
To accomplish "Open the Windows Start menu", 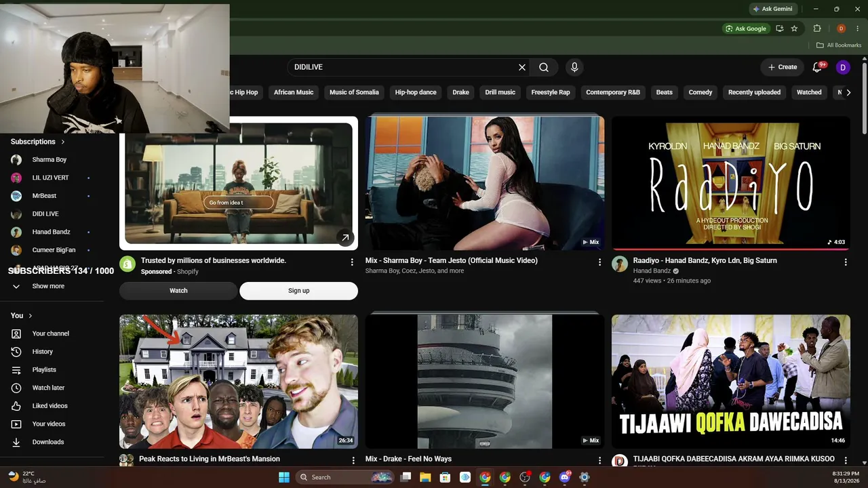I will click(x=284, y=477).
